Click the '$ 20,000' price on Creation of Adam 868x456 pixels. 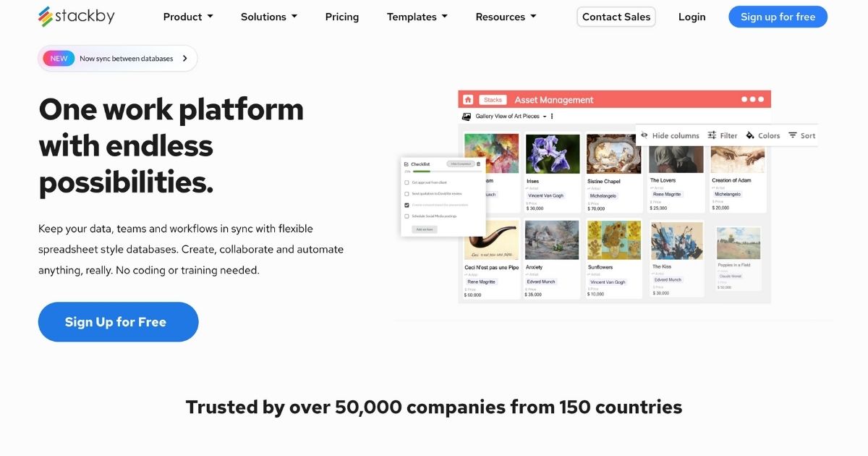point(720,208)
